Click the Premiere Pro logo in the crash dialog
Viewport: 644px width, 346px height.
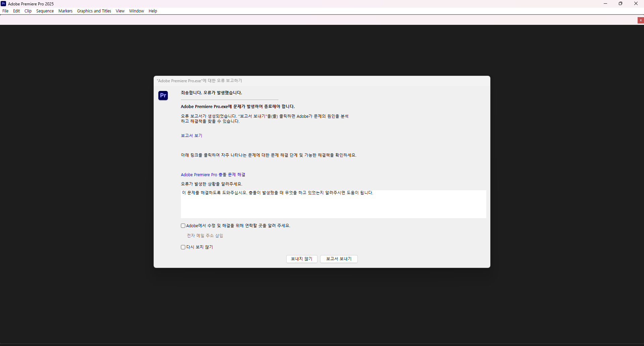pos(163,95)
